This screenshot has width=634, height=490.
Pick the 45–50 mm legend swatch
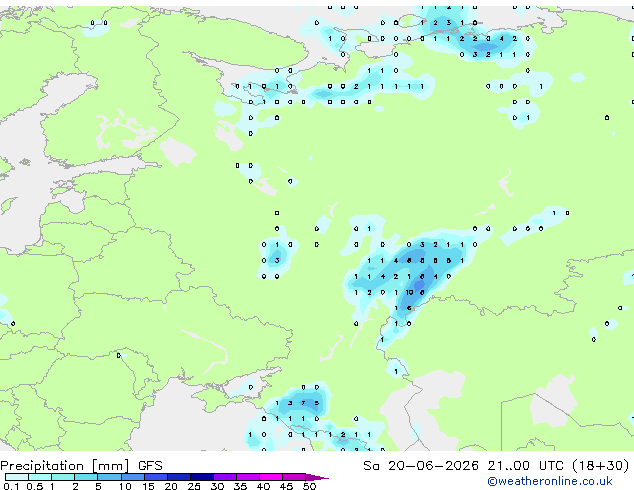[294, 477]
